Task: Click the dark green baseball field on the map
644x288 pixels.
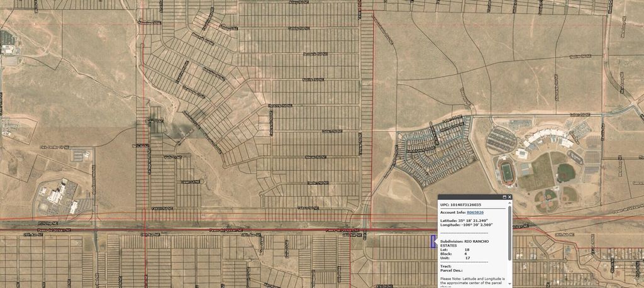Action: (565, 173)
